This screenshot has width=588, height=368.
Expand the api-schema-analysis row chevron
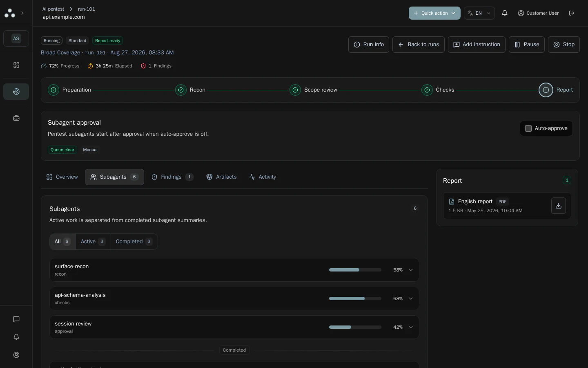[411, 298]
